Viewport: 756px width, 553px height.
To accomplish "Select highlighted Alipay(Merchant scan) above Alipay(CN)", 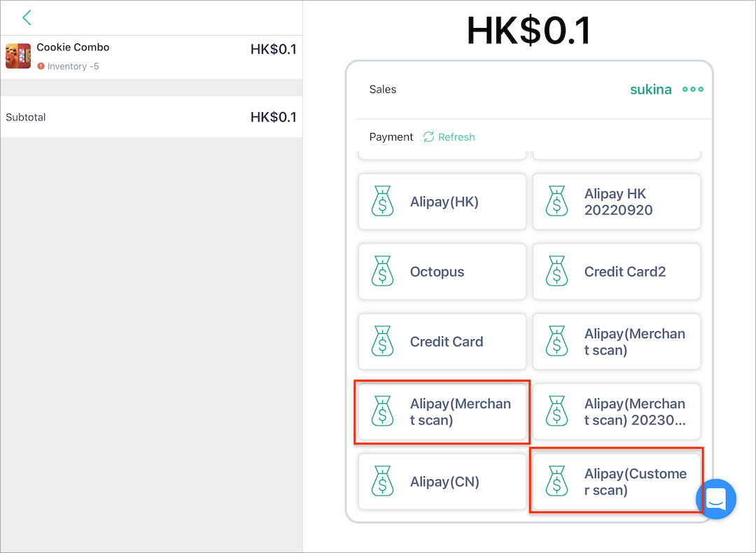I will 442,412.
